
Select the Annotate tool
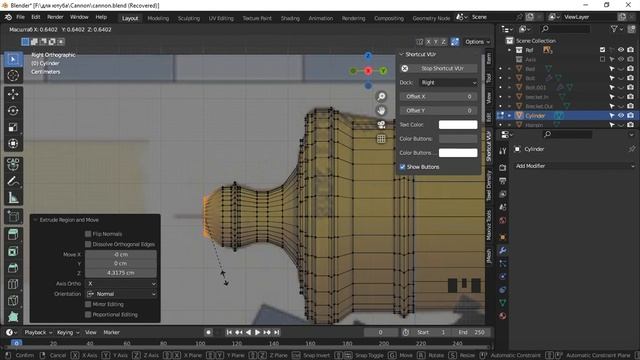(13, 181)
